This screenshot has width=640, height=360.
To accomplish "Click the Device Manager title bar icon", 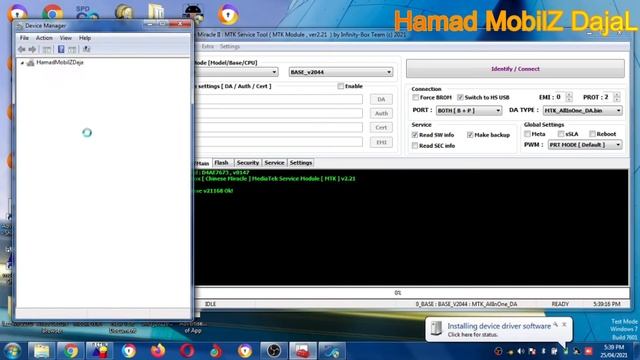I will point(20,26).
